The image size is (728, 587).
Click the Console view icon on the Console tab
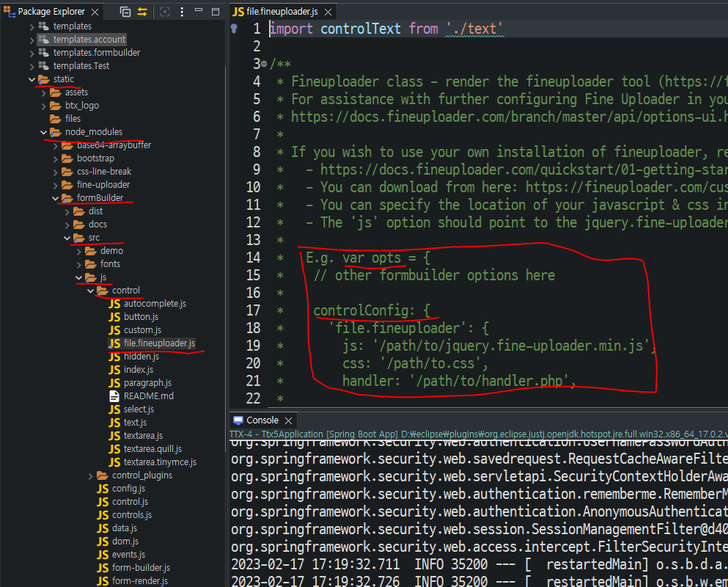239,420
